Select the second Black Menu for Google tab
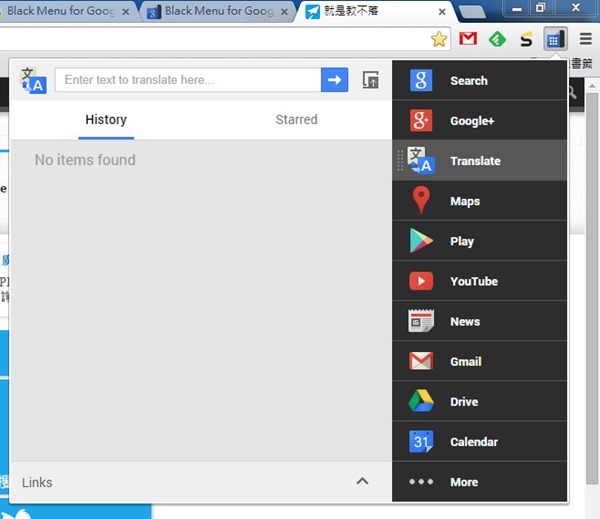 (216, 11)
